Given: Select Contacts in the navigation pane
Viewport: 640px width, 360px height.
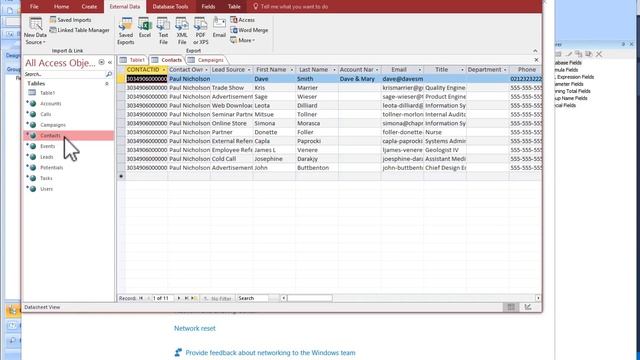Looking at the screenshot, I should pyautogui.click(x=68, y=136).
